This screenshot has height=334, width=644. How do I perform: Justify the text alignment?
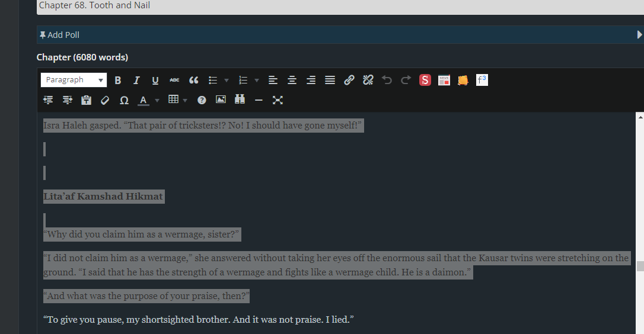330,81
